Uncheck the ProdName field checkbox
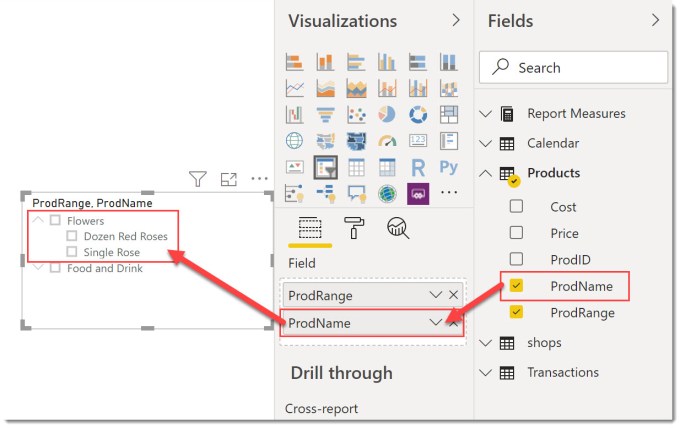The width and height of the screenshot is (680, 428). click(x=516, y=285)
